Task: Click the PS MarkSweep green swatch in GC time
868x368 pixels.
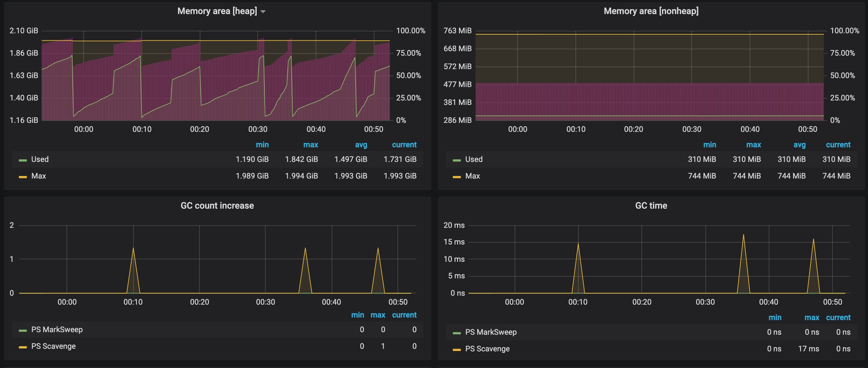Action: [x=457, y=333]
